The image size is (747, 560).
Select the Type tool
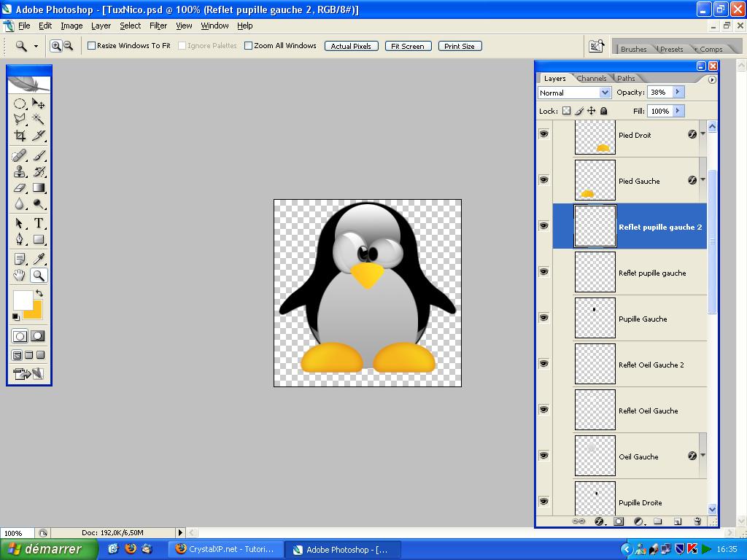tap(38, 223)
